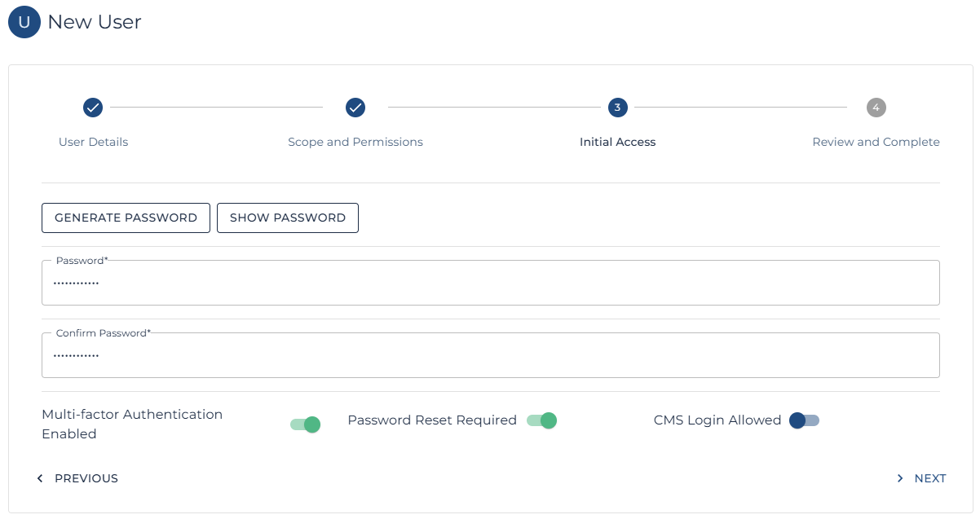Image resolution: width=980 pixels, height=519 pixels.
Task: Go back using the Previous text button
Action: pos(86,478)
